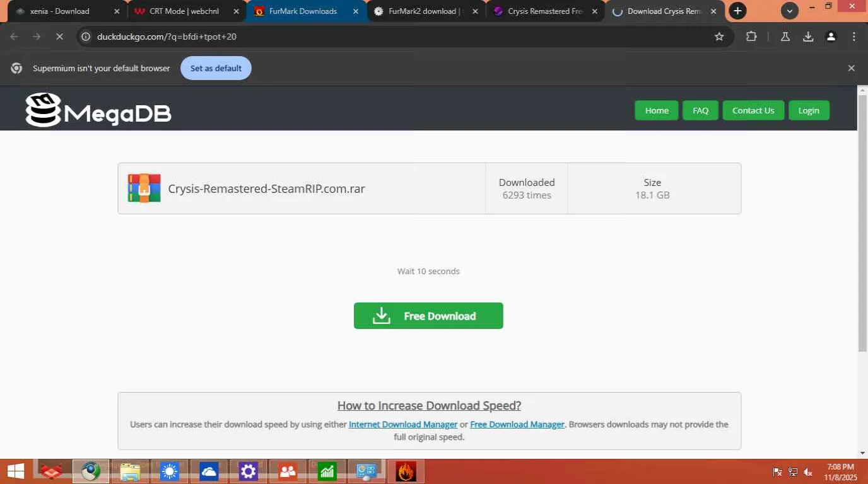Close the Download Crysis Remastered tab
This screenshot has width=868, height=484.
[x=713, y=11]
